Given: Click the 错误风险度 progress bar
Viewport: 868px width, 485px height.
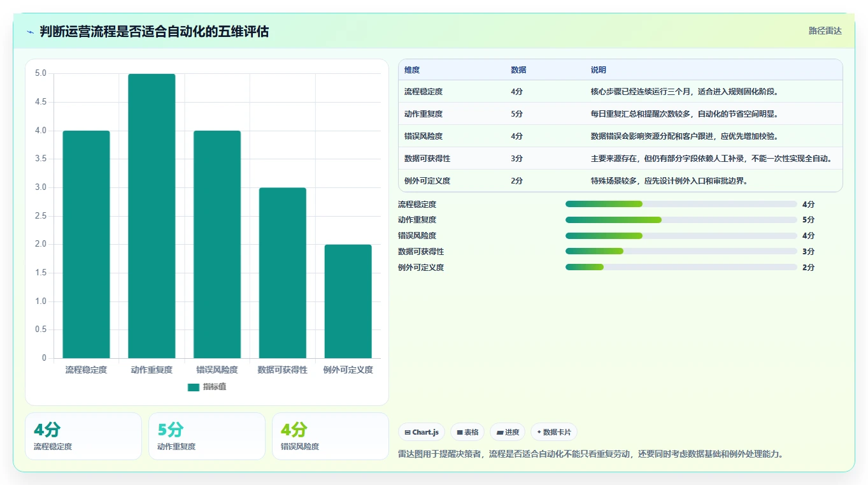Looking at the screenshot, I should coord(681,236).
